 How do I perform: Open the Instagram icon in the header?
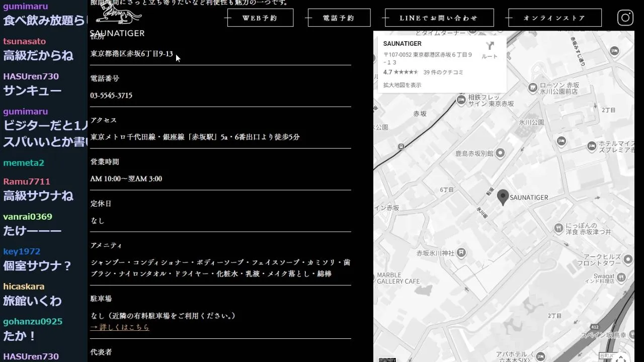pyautogui.click(x=625, y=18)
